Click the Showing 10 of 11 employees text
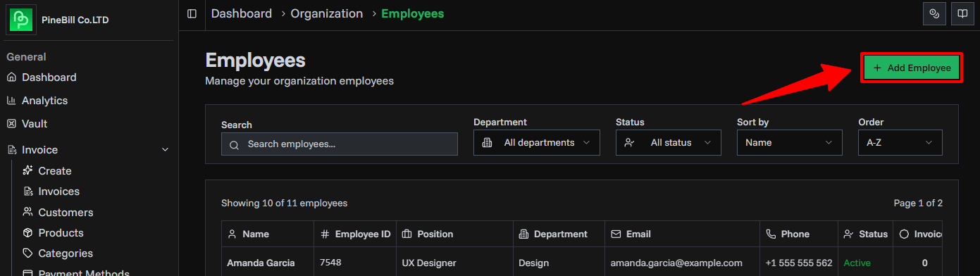 (284, 203)
